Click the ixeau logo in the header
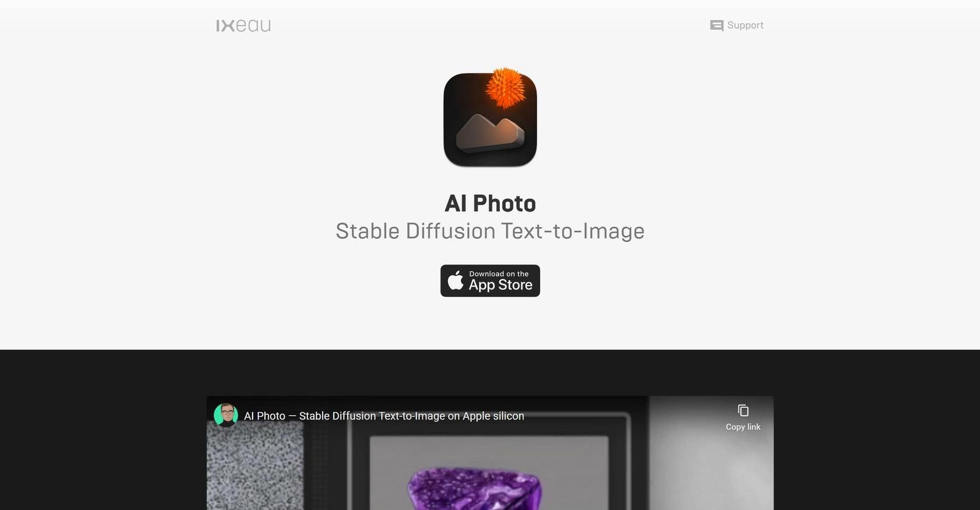The image size is (980, 510). (x=243, y=26)
